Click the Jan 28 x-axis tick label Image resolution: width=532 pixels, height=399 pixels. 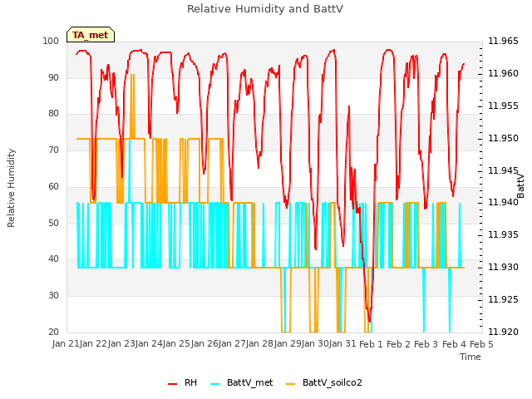260,344
